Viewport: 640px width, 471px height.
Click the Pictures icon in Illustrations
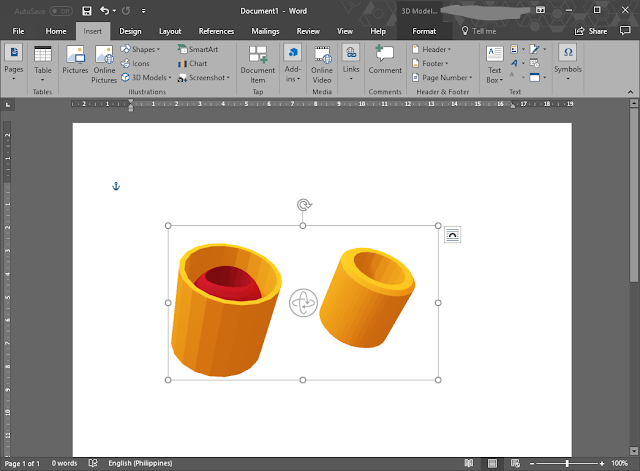tap(75, 60)
